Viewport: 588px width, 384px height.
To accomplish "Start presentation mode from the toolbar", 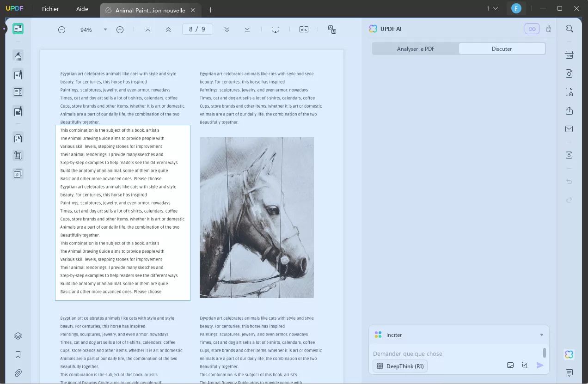I will (276, 29).
